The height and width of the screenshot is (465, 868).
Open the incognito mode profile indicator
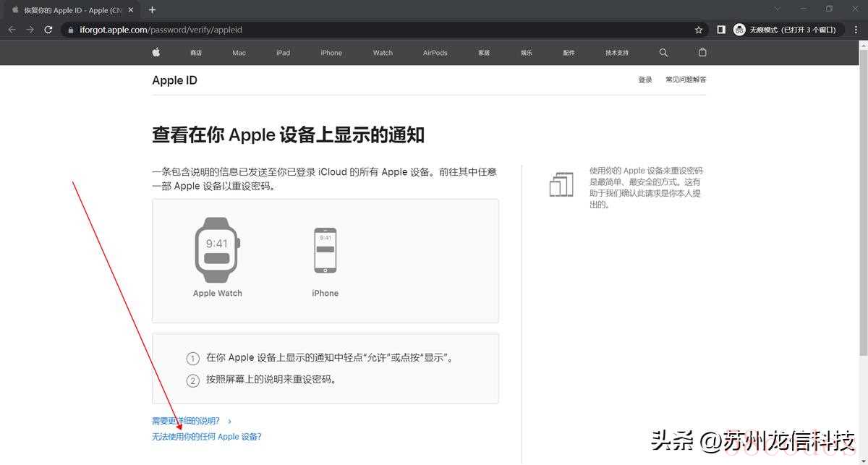(787, 30)
